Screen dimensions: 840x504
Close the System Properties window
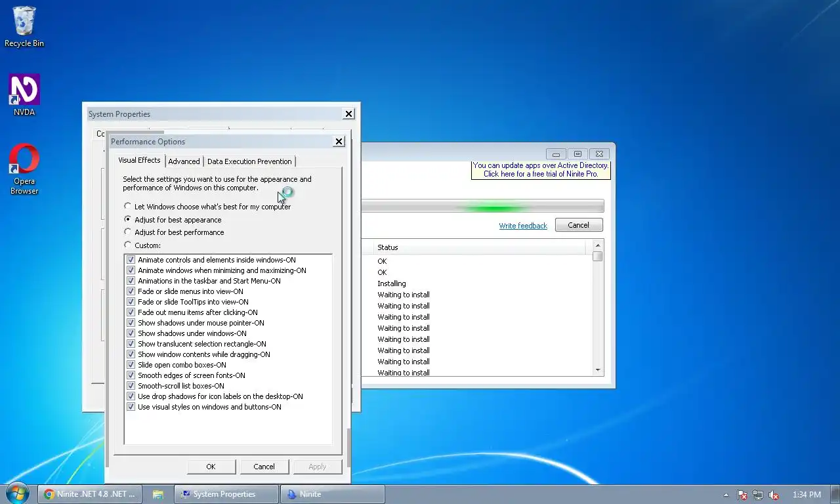348,114
